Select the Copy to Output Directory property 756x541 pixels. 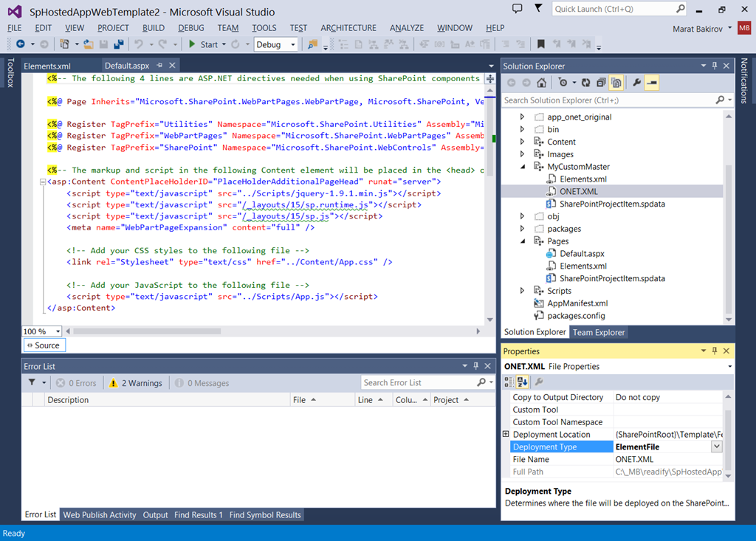[x=558, y=397]
